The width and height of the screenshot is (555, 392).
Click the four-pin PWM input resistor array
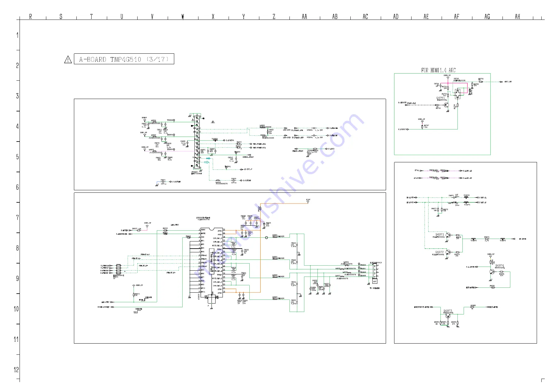118,269
